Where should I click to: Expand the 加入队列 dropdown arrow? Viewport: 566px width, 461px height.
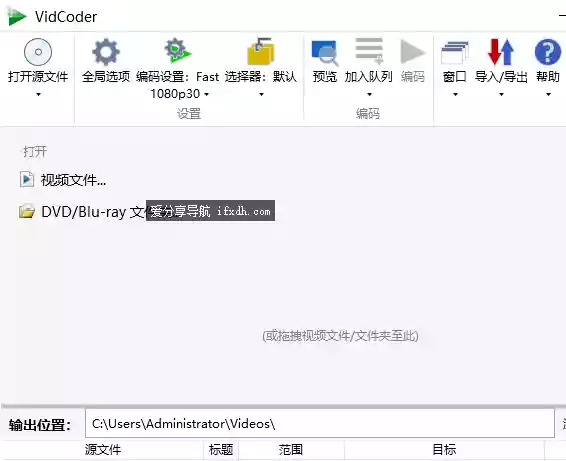coord(369,95)
